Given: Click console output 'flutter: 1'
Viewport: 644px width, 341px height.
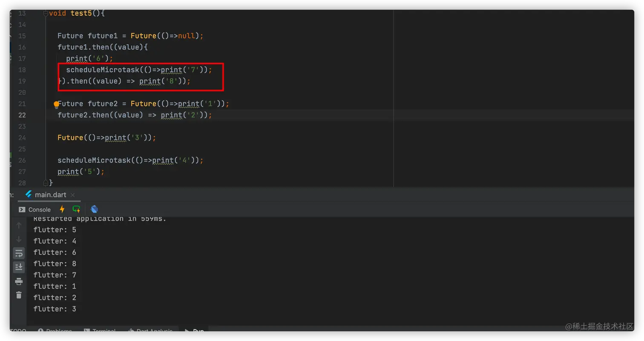Looking at the screenshot, I should coord(55,286).
